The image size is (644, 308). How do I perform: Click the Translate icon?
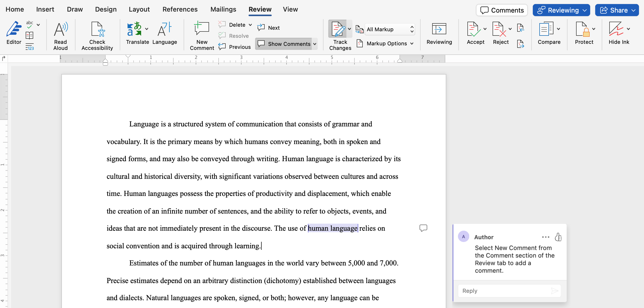134,29
